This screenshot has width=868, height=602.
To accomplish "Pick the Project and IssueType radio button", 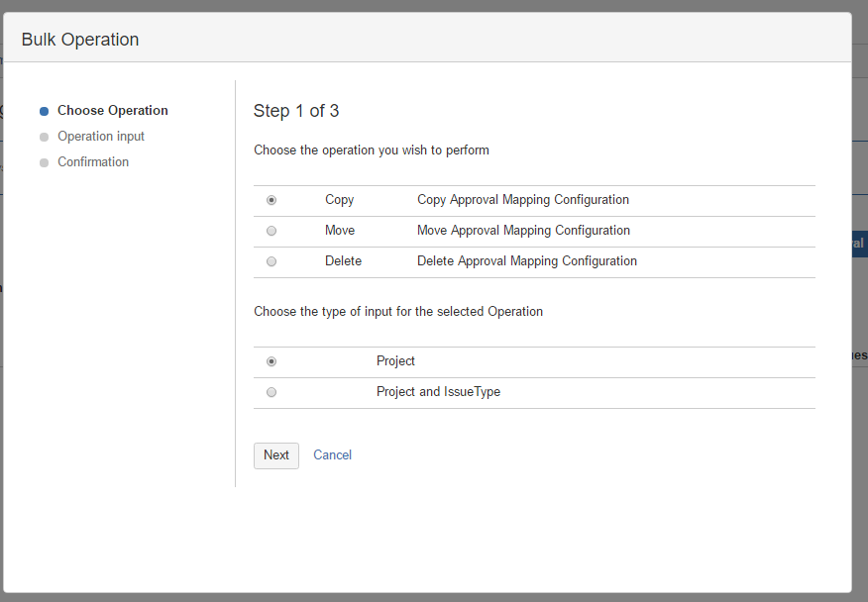I will click(271, 392).
